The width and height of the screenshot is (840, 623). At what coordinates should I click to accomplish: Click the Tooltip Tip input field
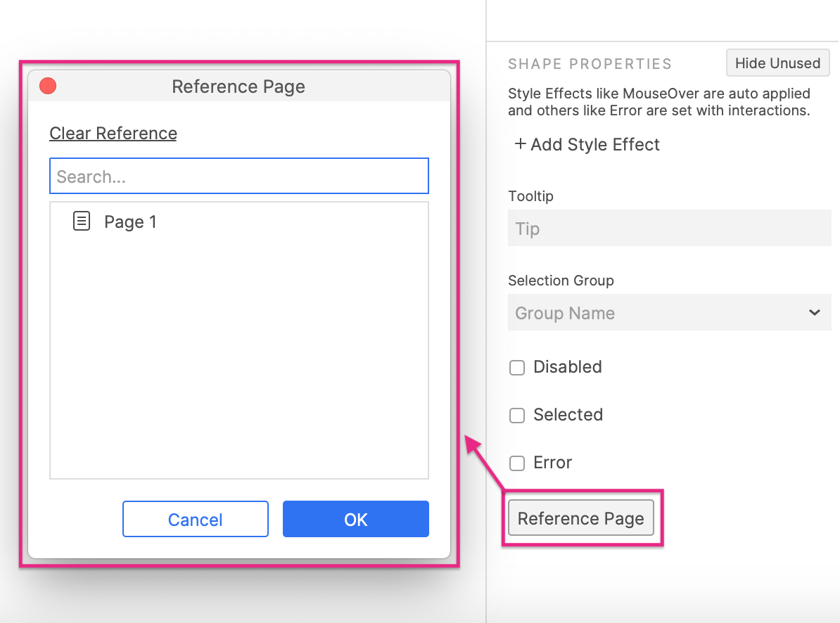pyautogui.click(x=669, y=228)
